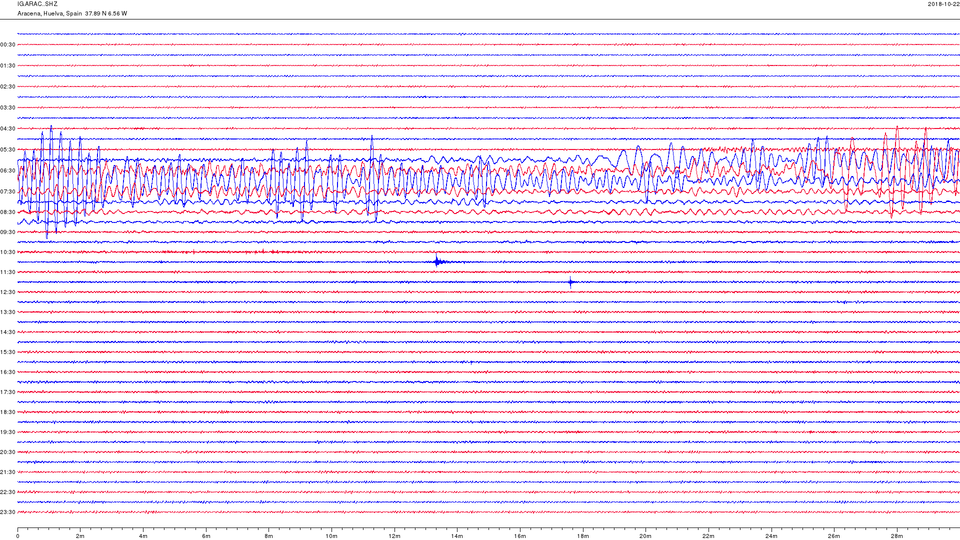Click the 24m minute-axis label
The width and height of the screenshot is (960, 540).
pos(771,536)
